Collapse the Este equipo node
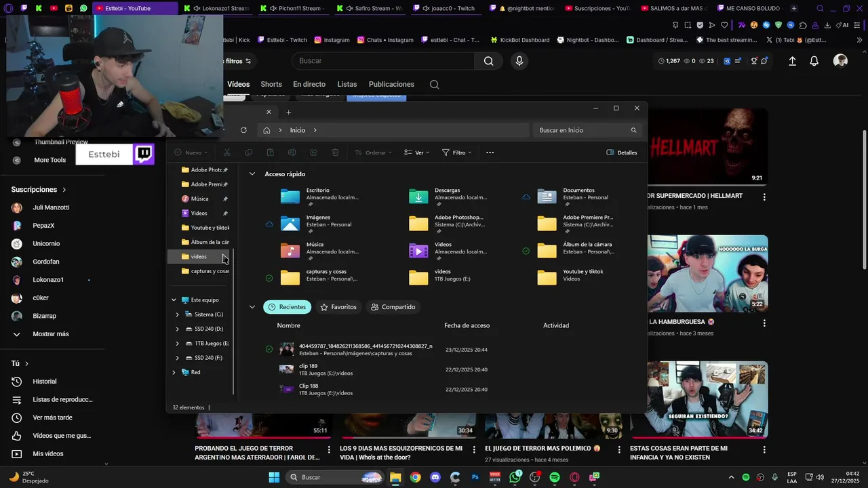Image resolution: width=868 pixels, height=488 pixels. point(174,300)
